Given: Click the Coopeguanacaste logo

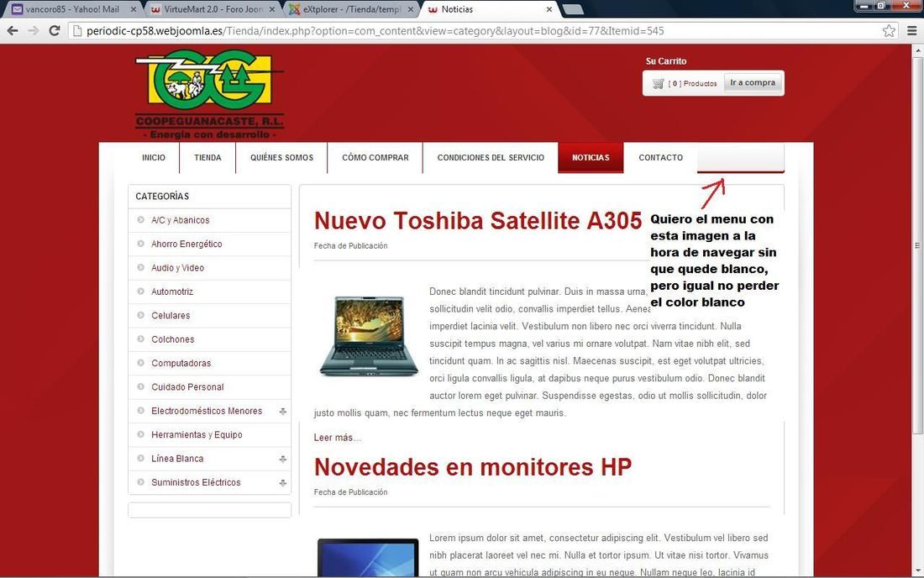Looking at the screenshot, I should pos(210,94).
